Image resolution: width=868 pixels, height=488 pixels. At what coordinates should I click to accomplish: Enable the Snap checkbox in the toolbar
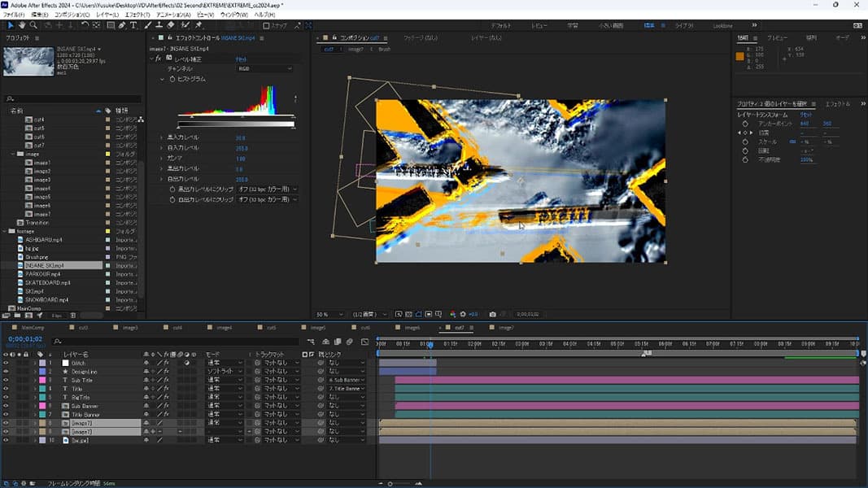[x=267, y=25]
